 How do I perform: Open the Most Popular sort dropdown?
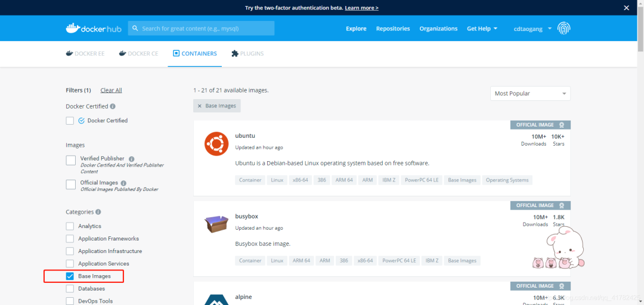(530, 93)
